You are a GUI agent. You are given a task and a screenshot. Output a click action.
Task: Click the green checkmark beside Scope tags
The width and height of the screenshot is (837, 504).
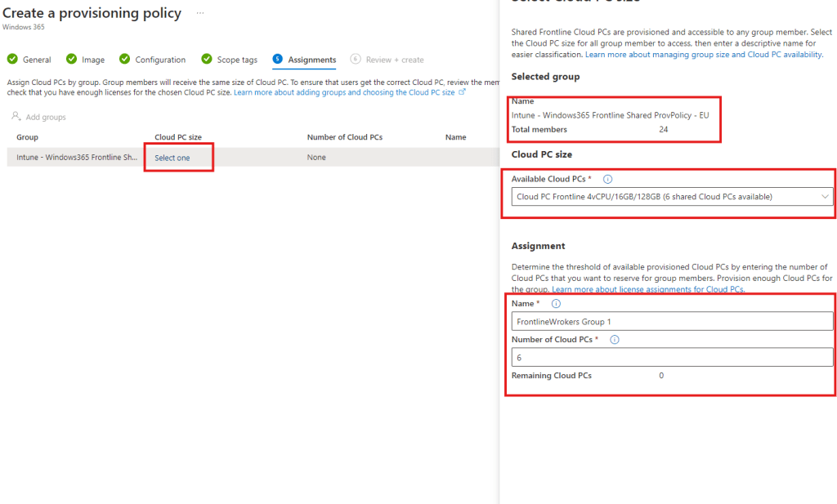tap(207, 59)
